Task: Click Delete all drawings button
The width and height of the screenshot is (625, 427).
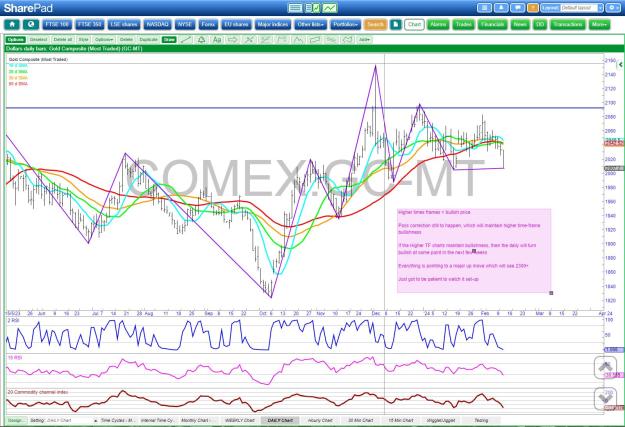Action: coord(63,39)
